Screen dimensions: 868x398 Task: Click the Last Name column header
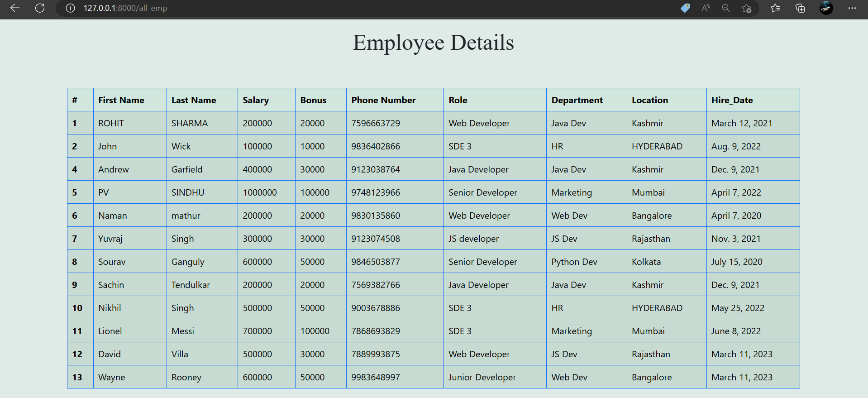[194, 100]
